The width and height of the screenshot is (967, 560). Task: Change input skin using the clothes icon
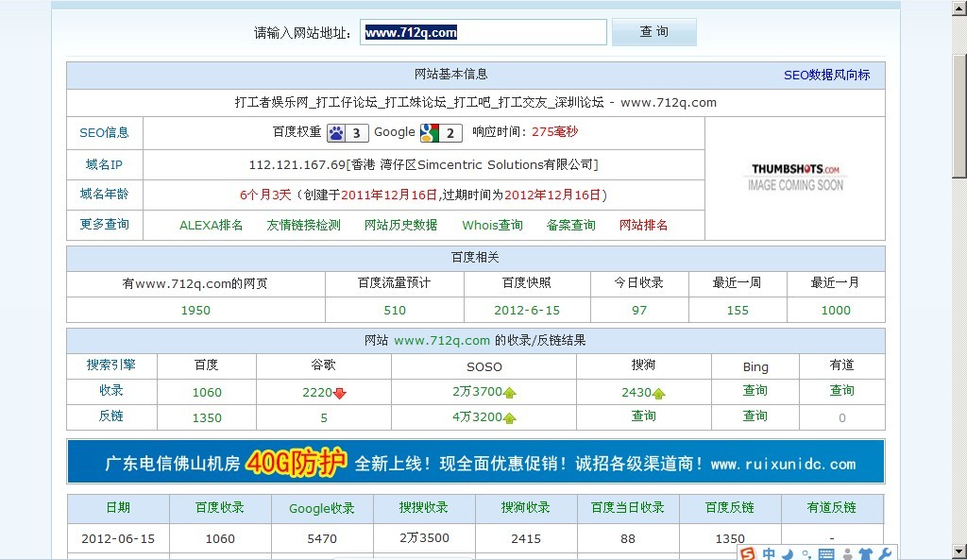coord(866,552)
